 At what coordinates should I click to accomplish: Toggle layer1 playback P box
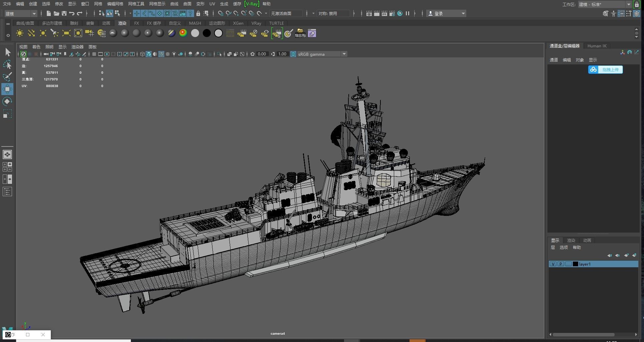click(561, 264)
